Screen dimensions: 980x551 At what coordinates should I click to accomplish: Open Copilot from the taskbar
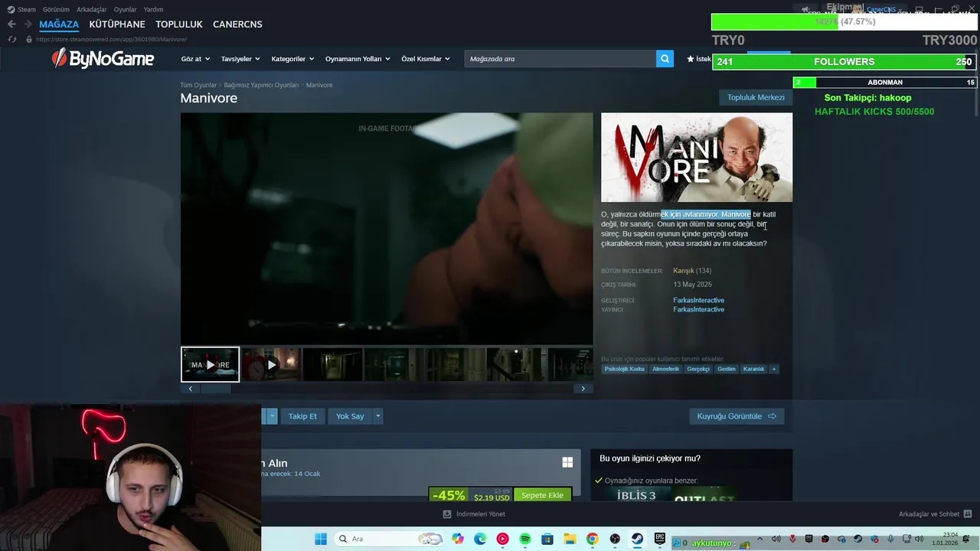(458, 539)
